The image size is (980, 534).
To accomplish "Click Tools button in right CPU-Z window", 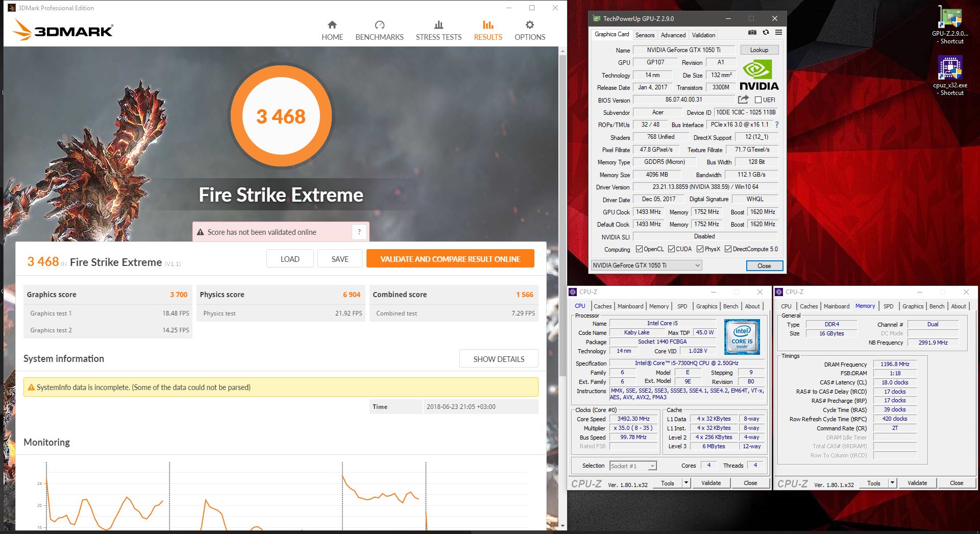I will pos(874,483).
